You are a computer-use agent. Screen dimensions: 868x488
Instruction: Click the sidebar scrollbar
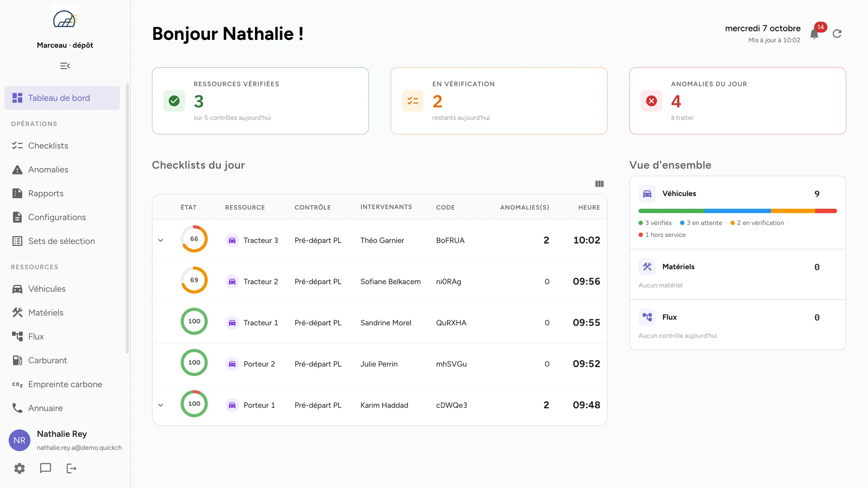coord(127,218)
